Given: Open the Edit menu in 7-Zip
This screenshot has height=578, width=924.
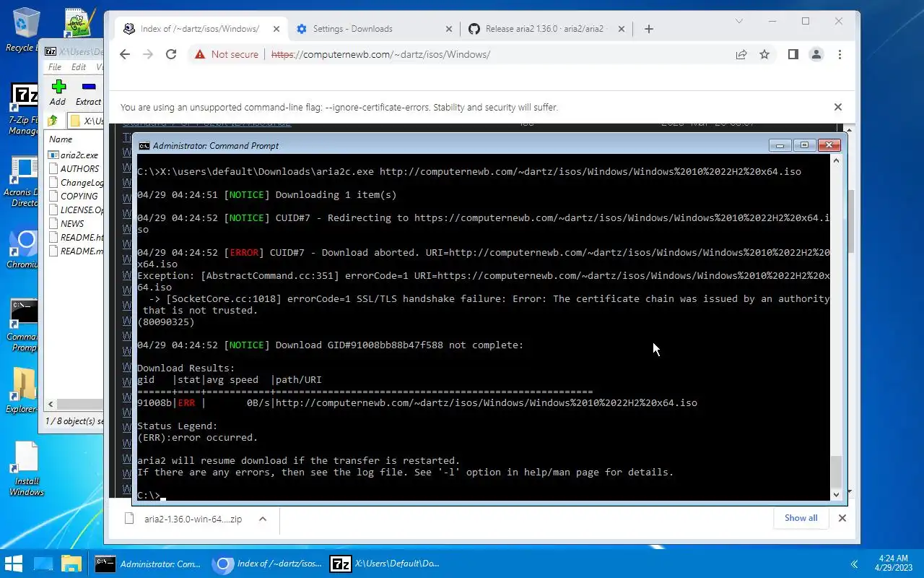Looking at the screenshot, I should (x=79, y=66).
